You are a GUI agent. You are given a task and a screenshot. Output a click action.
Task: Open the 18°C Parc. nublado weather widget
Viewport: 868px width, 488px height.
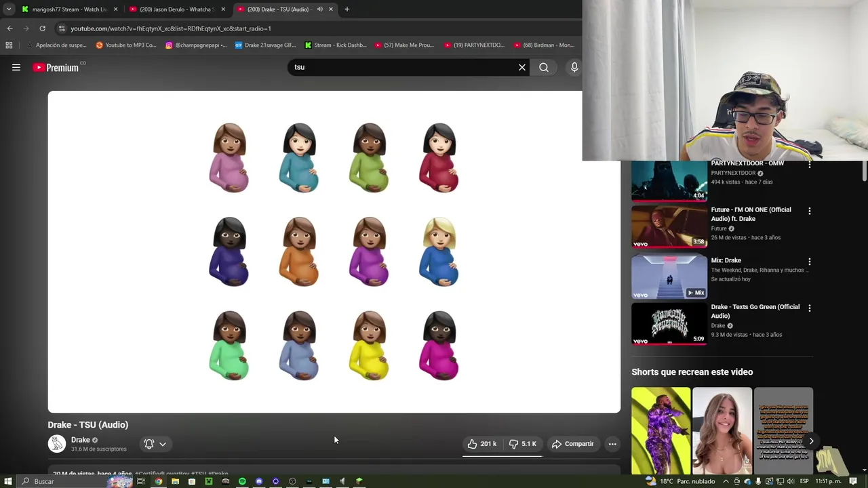(x=682, y=481)
